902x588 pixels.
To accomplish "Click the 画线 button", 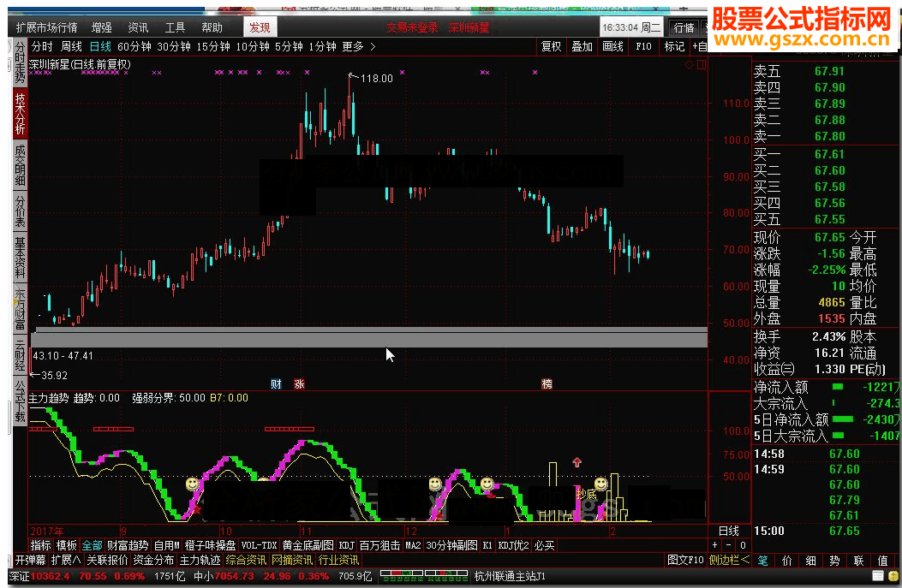I will 612,46.
